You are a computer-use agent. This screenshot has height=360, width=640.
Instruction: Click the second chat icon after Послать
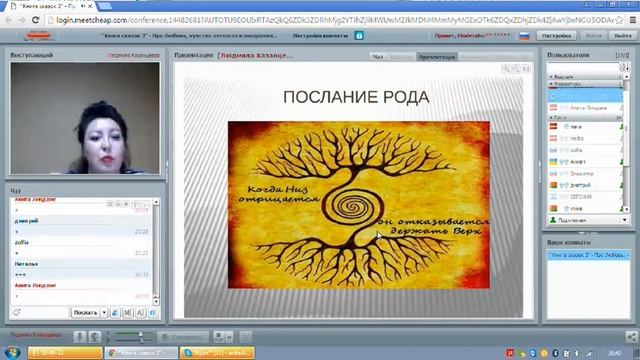click(x=128, y=313)
